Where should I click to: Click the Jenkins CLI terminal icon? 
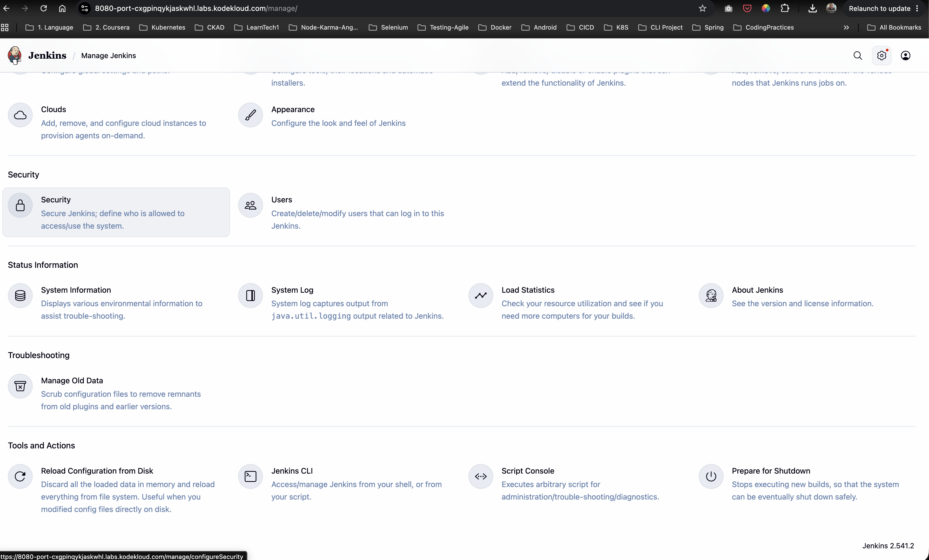pyautogui.click(x=250, y=476)
